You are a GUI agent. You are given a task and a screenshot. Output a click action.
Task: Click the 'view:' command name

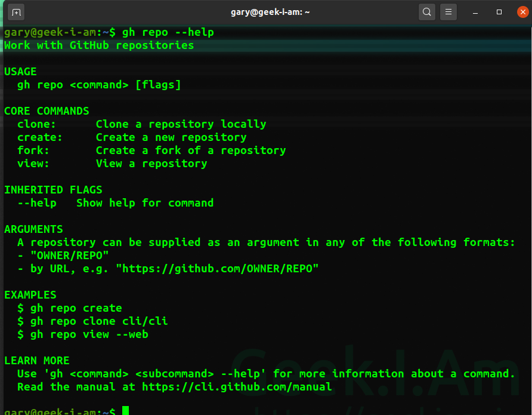(33, 164)
